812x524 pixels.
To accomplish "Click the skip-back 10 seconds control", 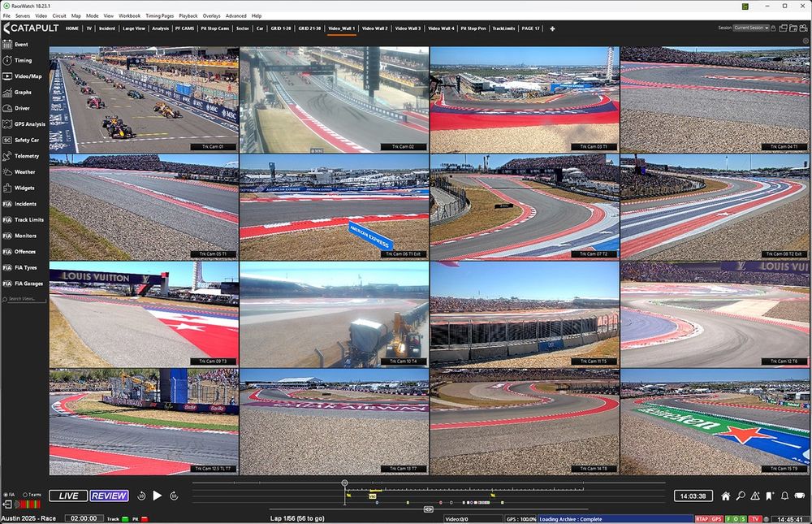I will click(x=141, y=496).
